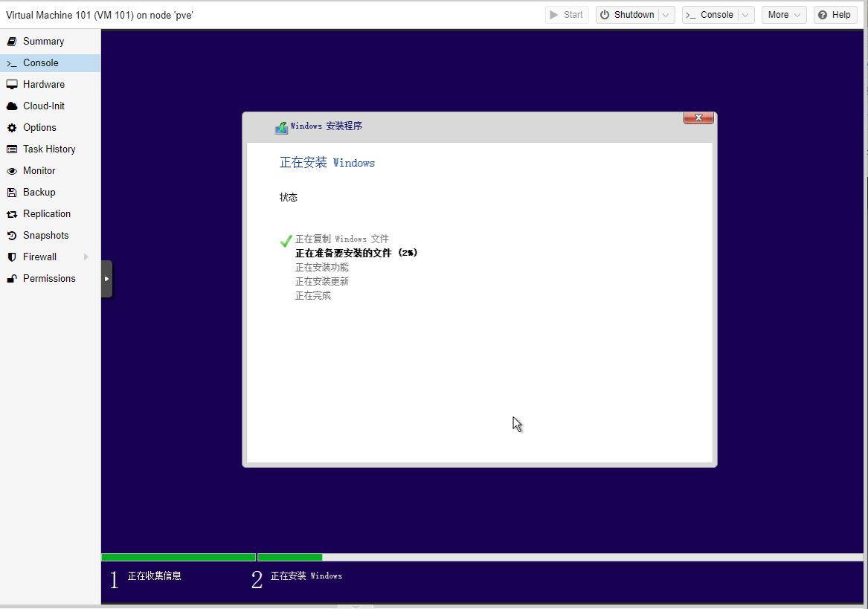Click the Help button
Screen dimensions: 868x609
pos(835,15)
